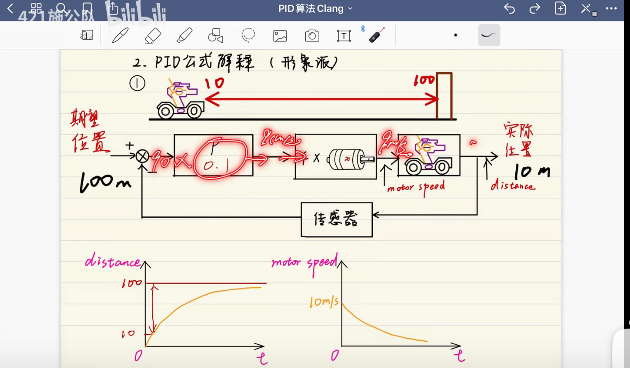Toggle the curved stroke style option
This screenshot has height=368, width=630.
tap(489, 35)
